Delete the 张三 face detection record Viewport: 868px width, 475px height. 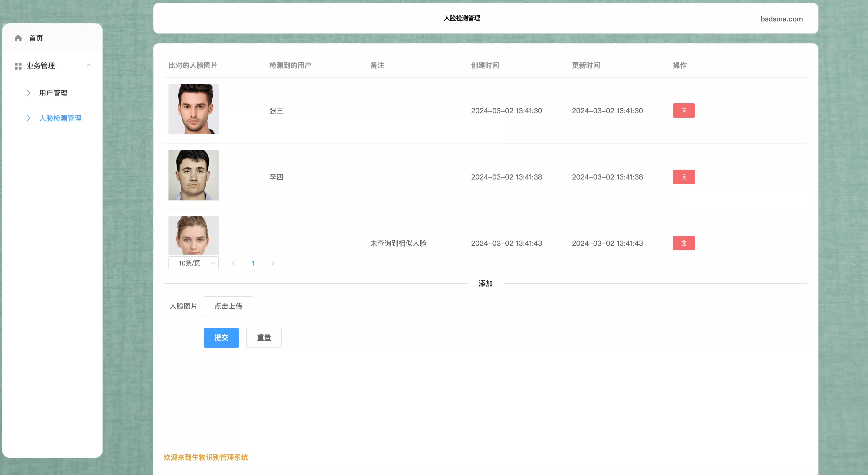(683, 110)
